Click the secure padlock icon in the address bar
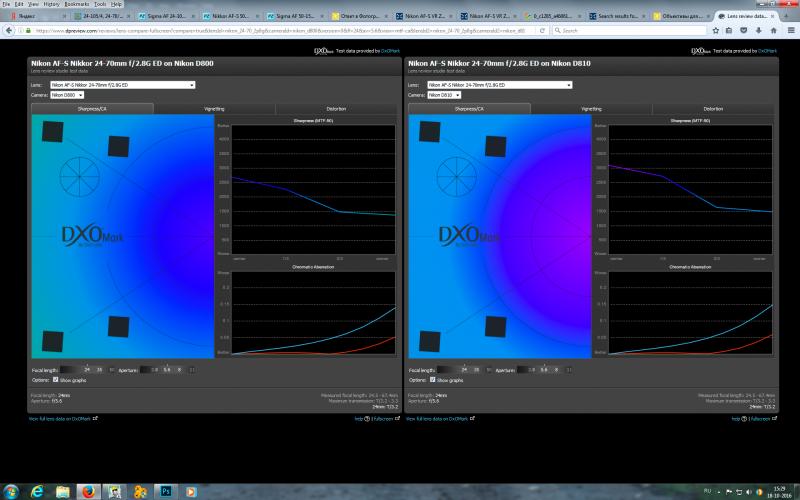Image resolution: width=800 pixels, height=500 pixels. (28, 31)
